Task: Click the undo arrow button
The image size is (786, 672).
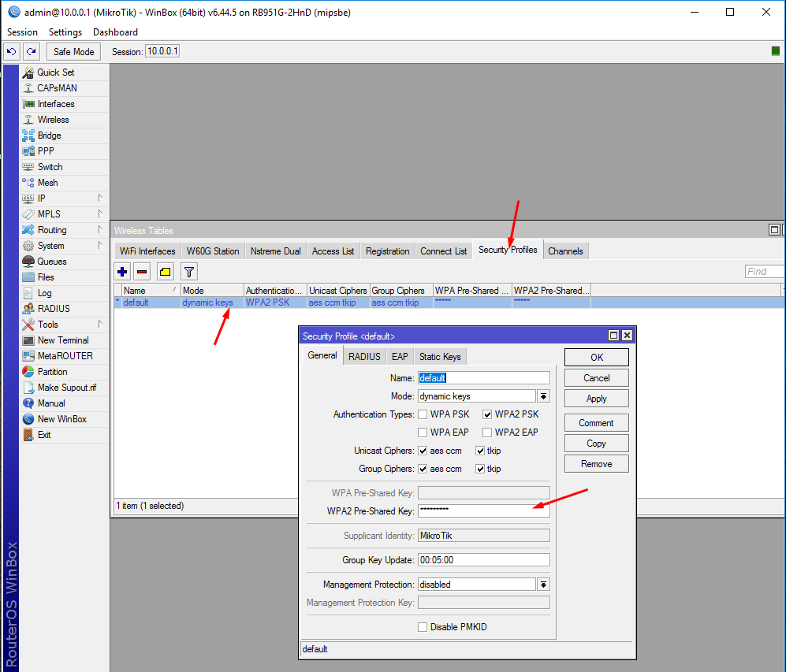Action: point(12,51)
